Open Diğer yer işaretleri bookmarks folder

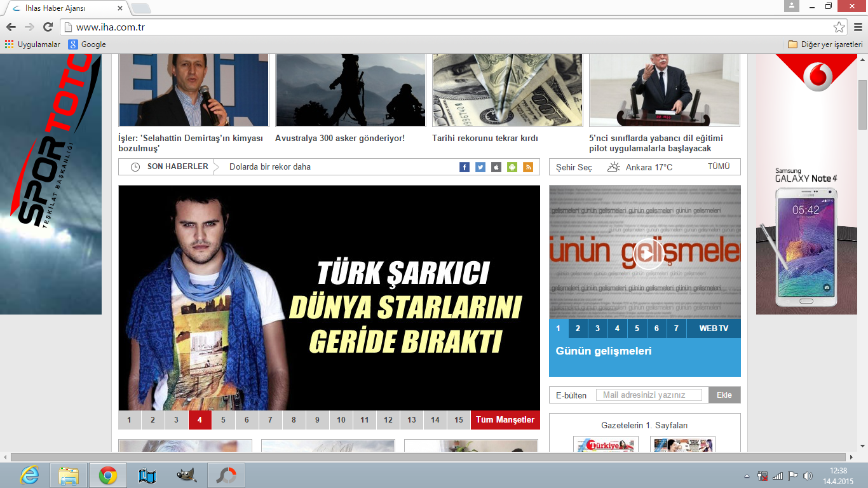825,44
